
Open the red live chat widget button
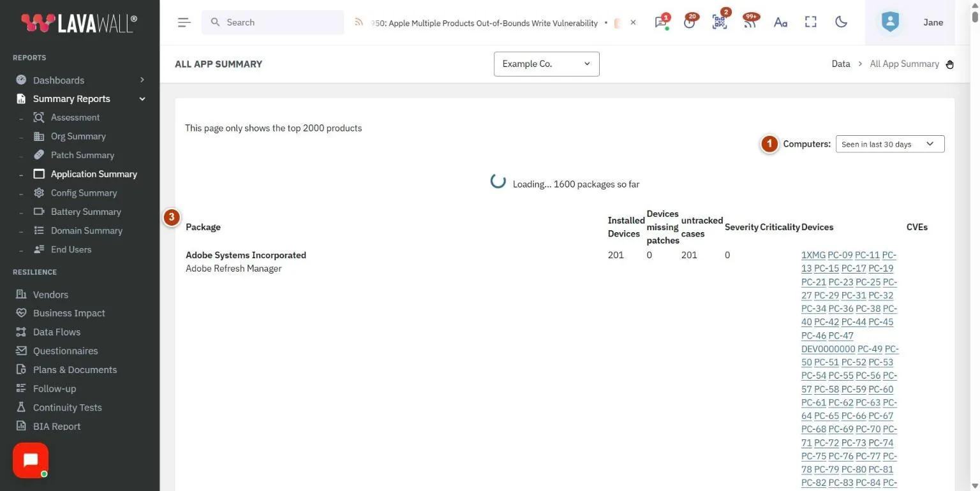tap(31, 460)
